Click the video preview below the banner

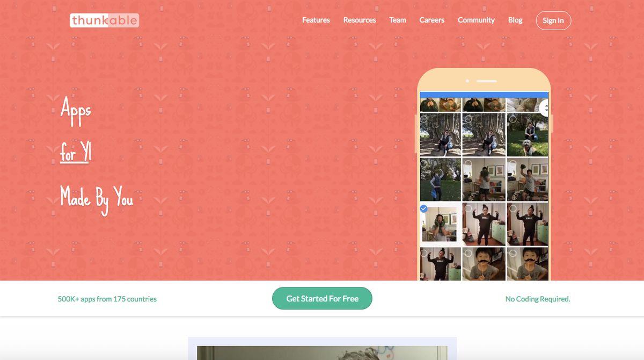coord(322,352)
